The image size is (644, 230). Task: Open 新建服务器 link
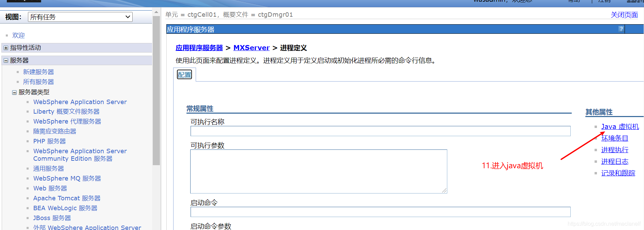tap(39, 72)
